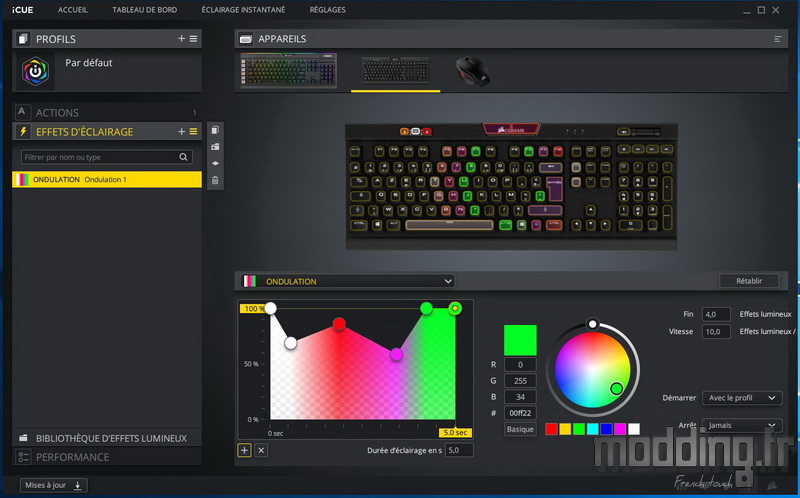
Task: Pick the magenta preset color swatch
Action: 620,429
